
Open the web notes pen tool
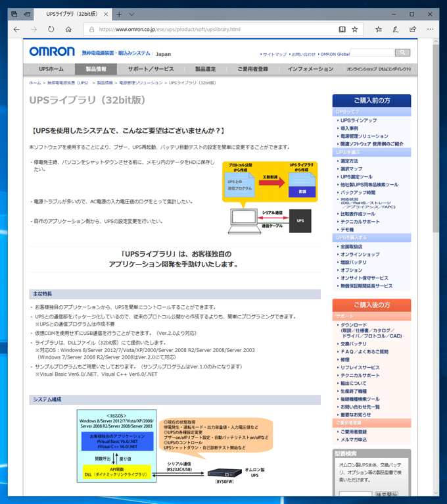tap(396, 29)
